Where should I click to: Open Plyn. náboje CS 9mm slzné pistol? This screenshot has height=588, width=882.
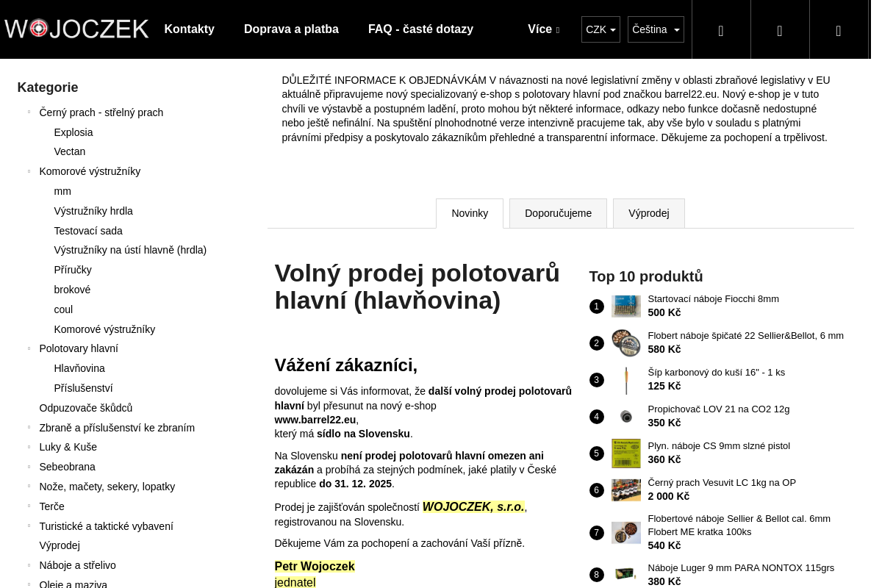click(719, 445)
